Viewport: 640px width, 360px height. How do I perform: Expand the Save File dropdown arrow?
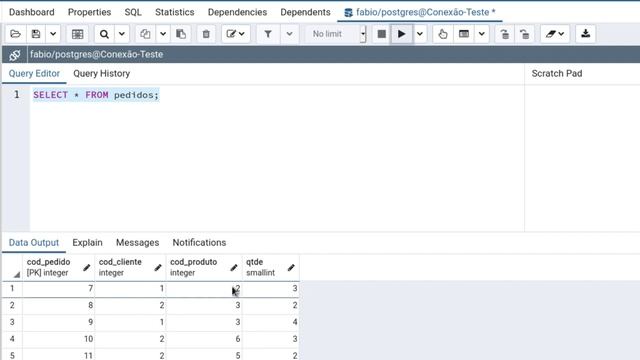point(53,34)
